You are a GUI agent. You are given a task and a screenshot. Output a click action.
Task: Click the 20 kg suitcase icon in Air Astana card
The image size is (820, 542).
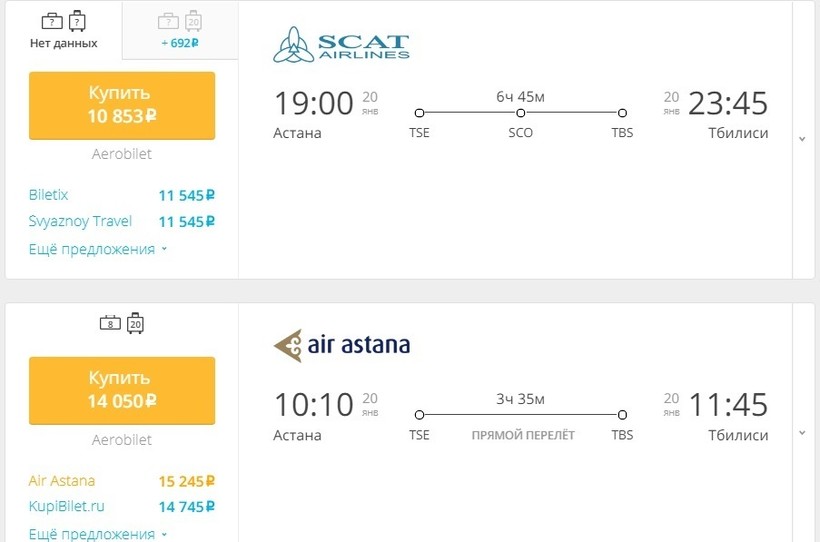135,323
